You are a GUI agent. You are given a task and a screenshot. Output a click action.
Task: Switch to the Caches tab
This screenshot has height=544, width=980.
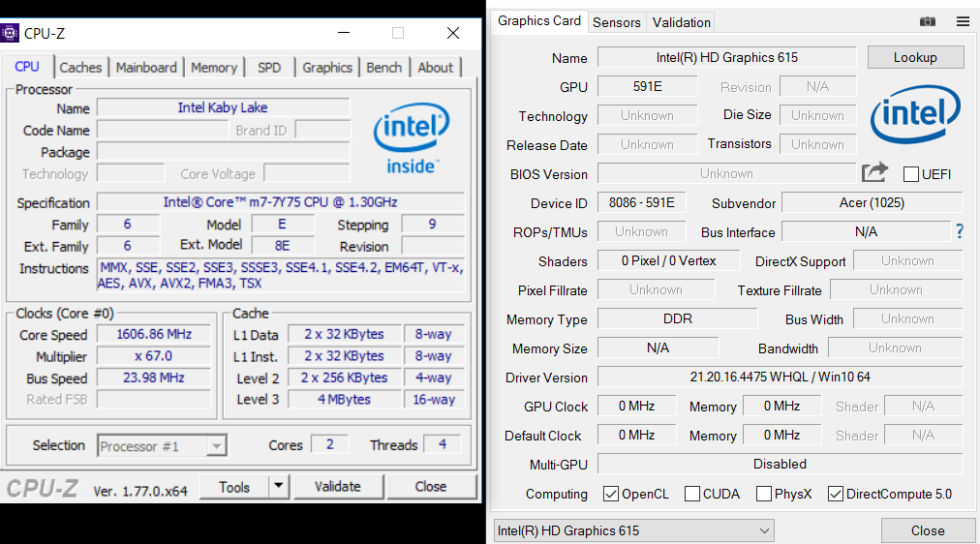80,68
